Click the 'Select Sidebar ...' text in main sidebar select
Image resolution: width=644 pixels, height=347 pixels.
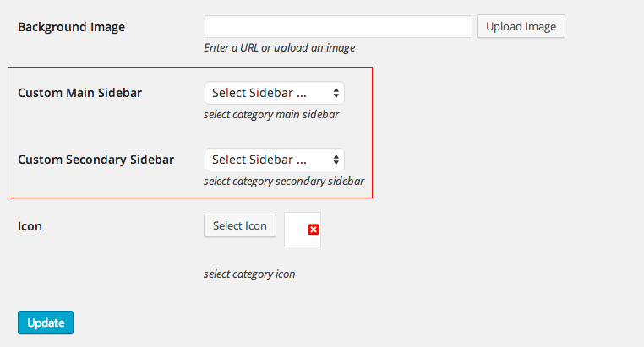[x=259, y=93]
